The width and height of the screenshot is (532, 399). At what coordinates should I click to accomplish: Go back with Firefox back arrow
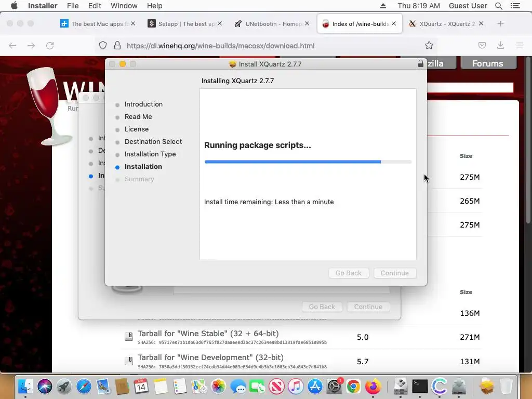coord(12,46)
